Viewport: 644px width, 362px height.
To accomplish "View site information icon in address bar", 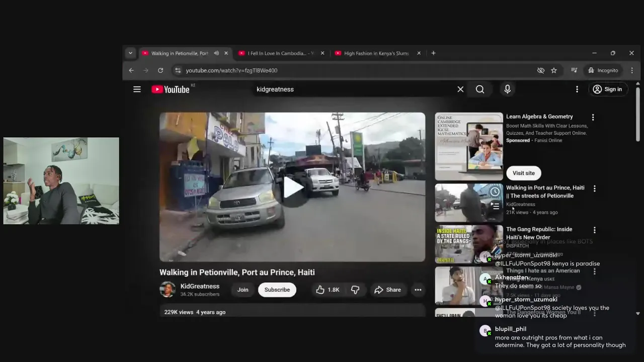I will (178, 70).
